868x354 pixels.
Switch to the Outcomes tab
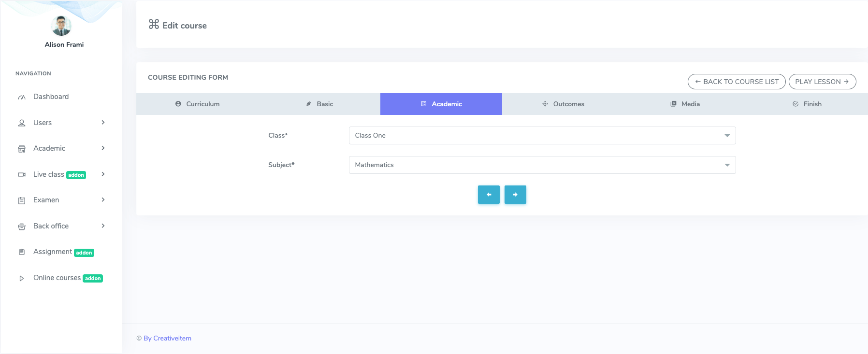point(563,104)
